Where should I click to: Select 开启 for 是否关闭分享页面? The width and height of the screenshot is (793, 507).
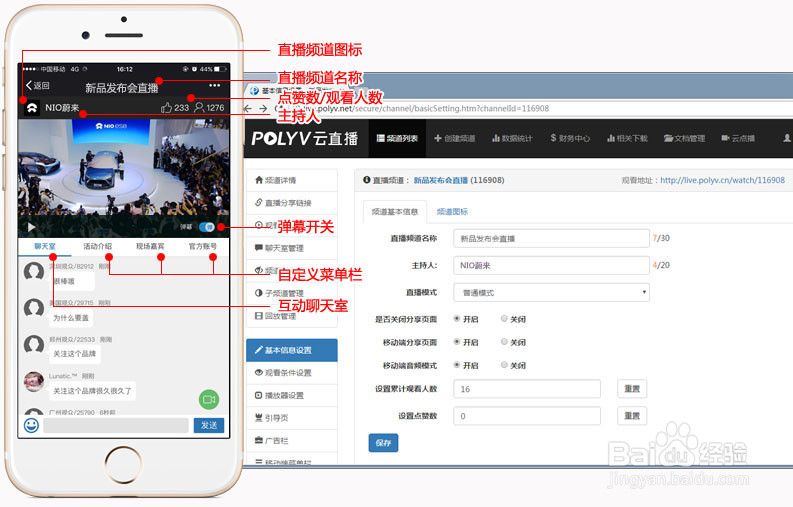click(x=457, y=319)
